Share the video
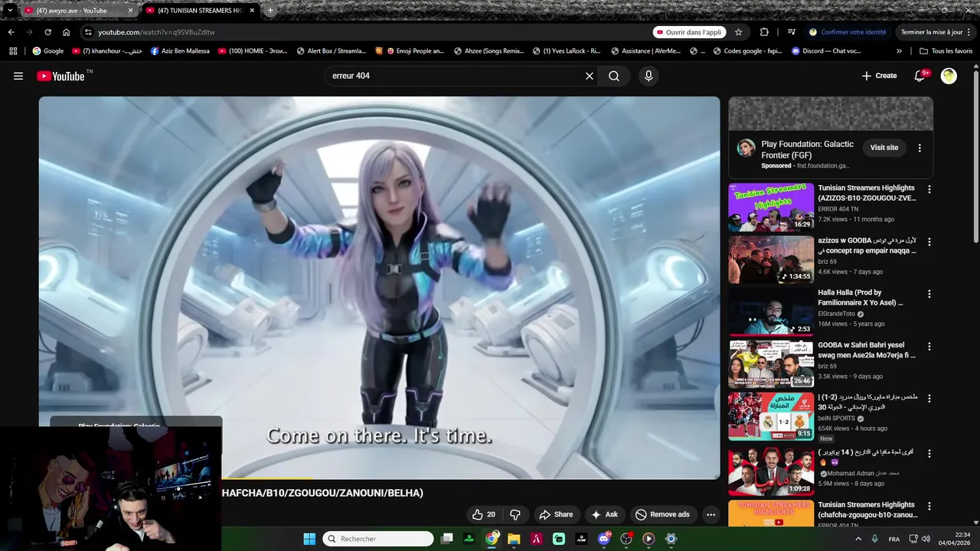The height and width of the screenshot is (551, 980). pos(556,514)
